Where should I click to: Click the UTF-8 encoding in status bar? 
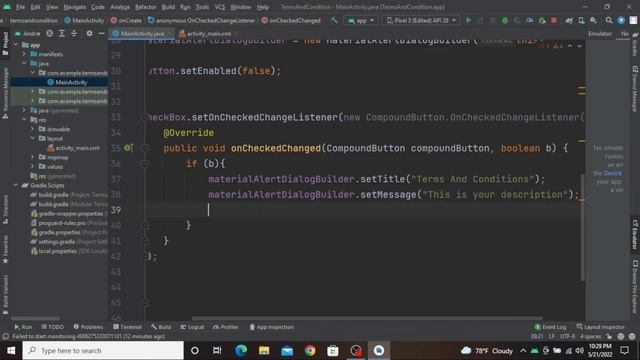coord(567,336)
